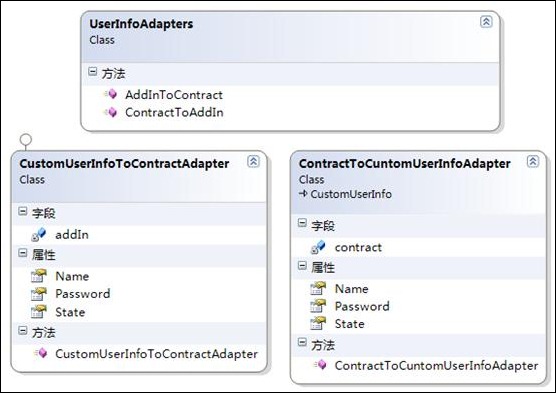Collapse the CustomUserInfoToContractAdapter class chevron

click(x=253, y=161)
